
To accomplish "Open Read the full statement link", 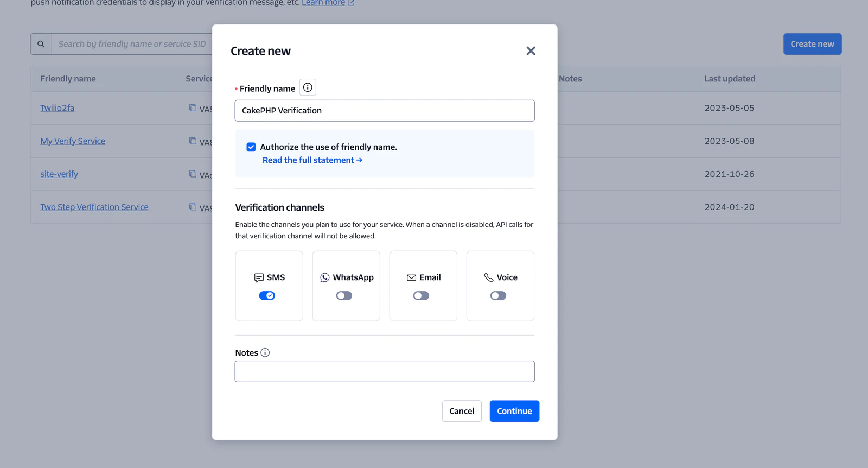I will [x=312, y=160].
